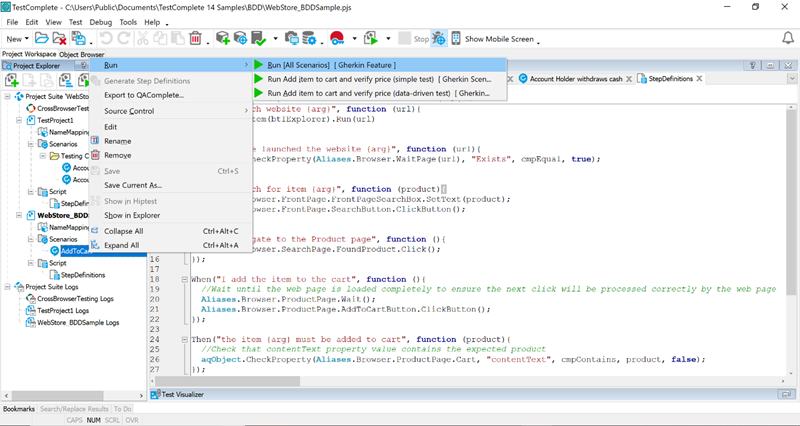Collapse the WebStore_BDD project tree node
This screenshot has height=426, width=800.
(19, 215)
